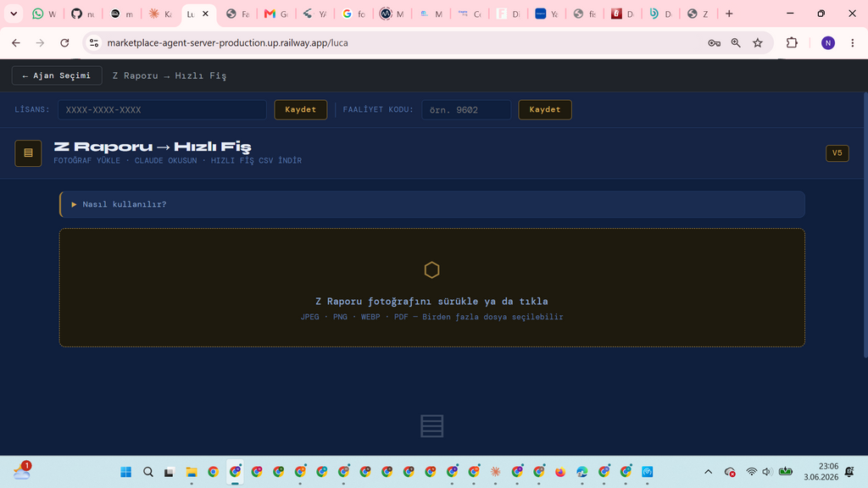Reload the current page

click(x=64, y=42)
